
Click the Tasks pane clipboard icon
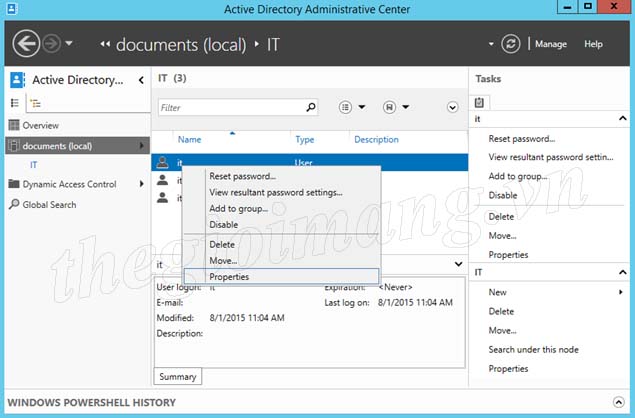(x=479, y=102)
